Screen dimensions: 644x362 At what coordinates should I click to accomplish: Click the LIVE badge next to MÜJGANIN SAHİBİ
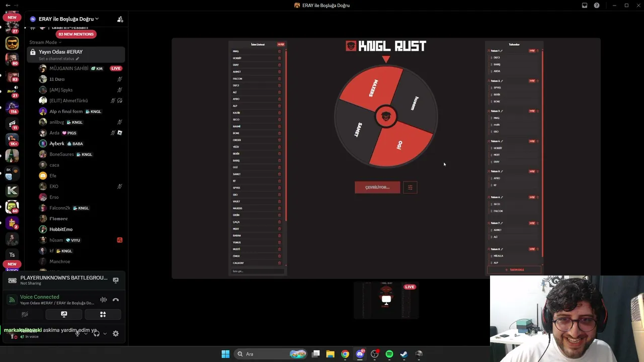116,68
